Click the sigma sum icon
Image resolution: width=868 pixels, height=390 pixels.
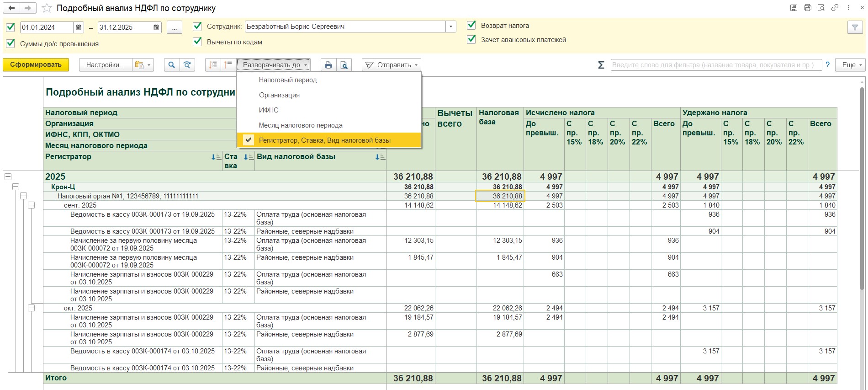601,65
